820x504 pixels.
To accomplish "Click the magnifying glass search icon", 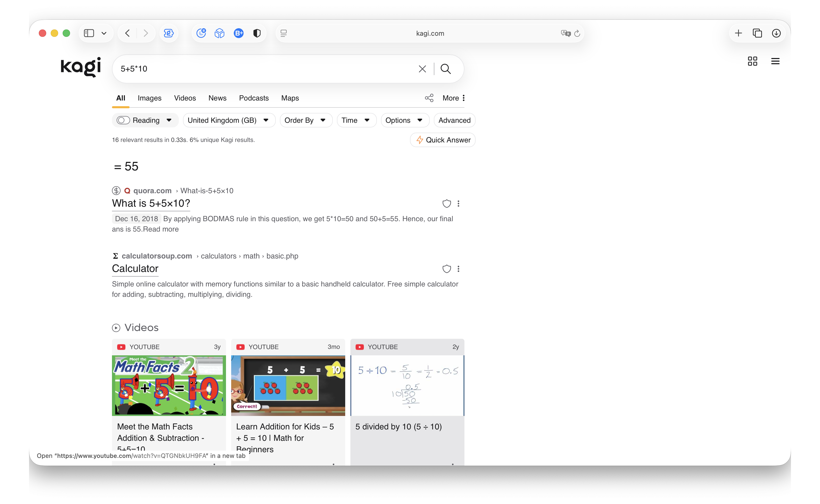I will (446, 69).
